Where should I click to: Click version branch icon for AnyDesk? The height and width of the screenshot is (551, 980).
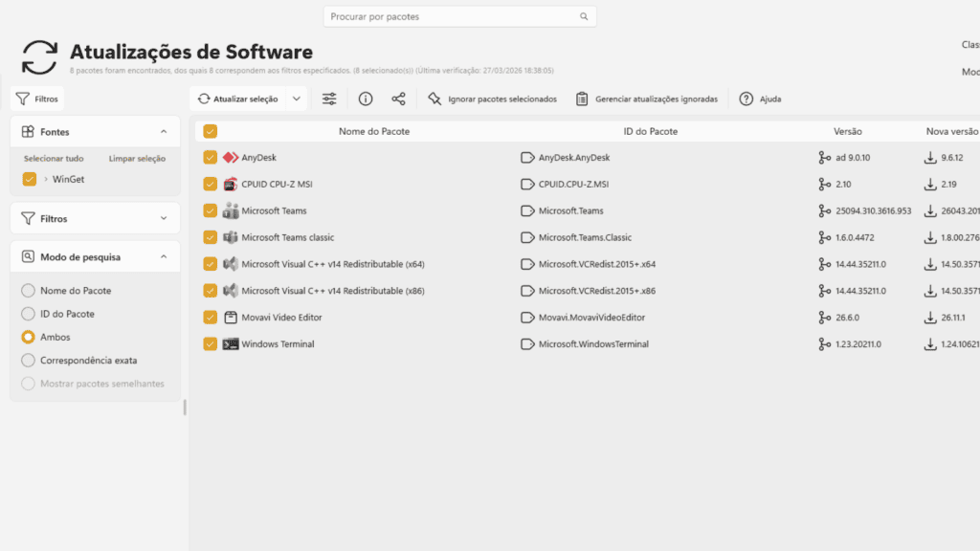tap(824, 158)
